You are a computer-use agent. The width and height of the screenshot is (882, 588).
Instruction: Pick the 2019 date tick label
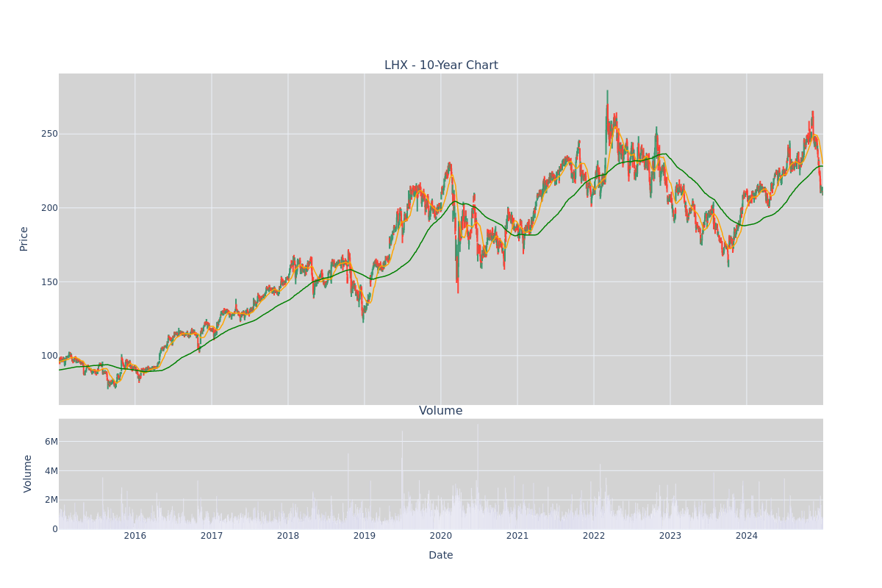pos(365,536)
